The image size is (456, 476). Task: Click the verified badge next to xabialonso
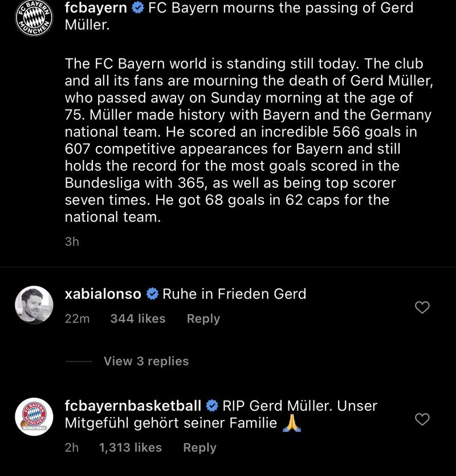point(152,294)
